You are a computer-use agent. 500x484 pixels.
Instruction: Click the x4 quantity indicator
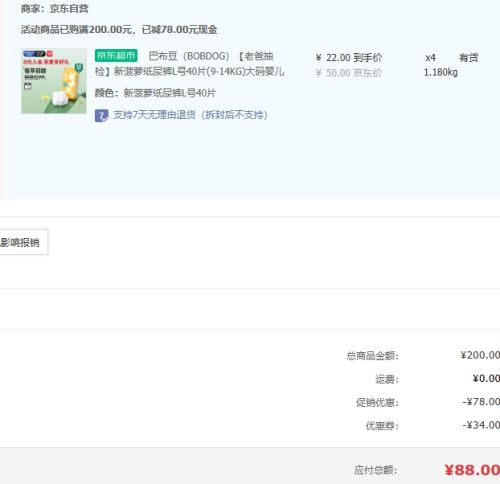coord(430,58)
